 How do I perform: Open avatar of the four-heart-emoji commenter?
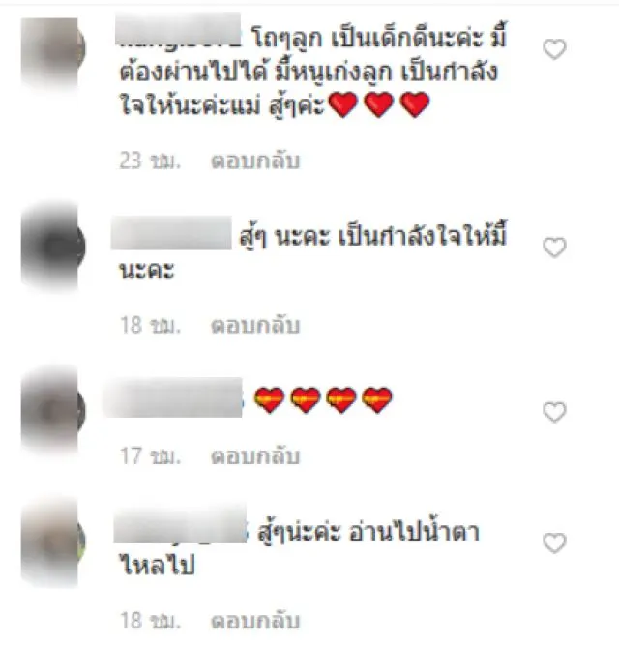[x=53, y=410]
